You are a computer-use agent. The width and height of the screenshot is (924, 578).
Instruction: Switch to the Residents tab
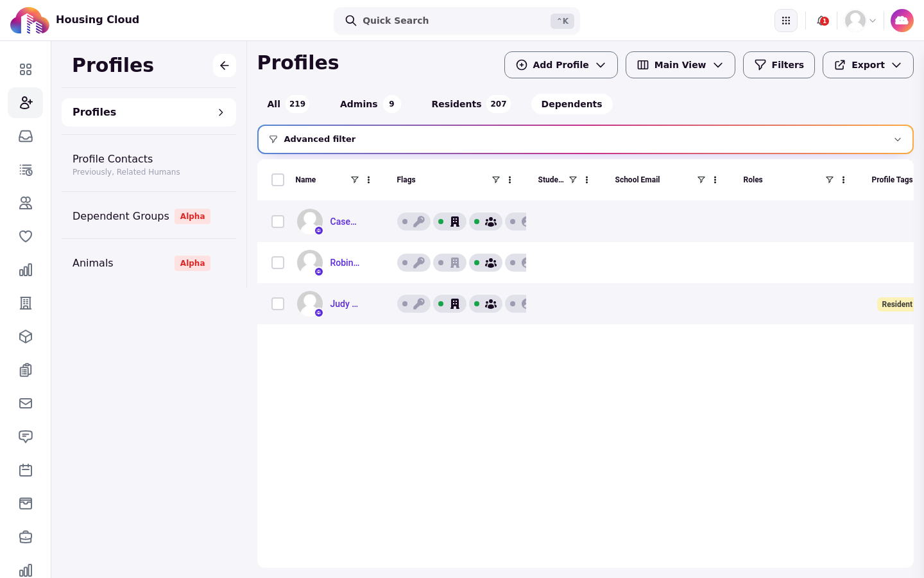[470, 104]
